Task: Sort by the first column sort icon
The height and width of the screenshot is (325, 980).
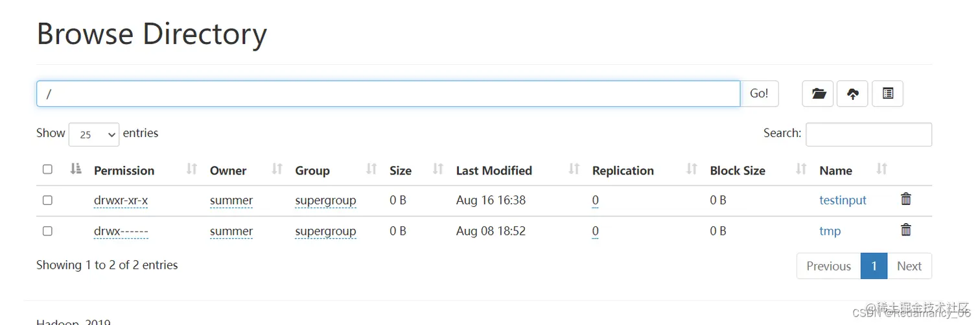Action: click(76, 169)
